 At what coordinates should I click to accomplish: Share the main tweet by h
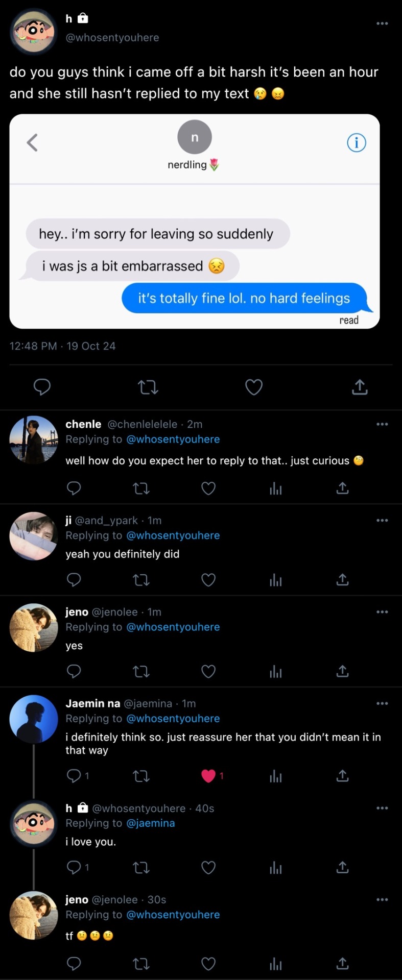360,387
